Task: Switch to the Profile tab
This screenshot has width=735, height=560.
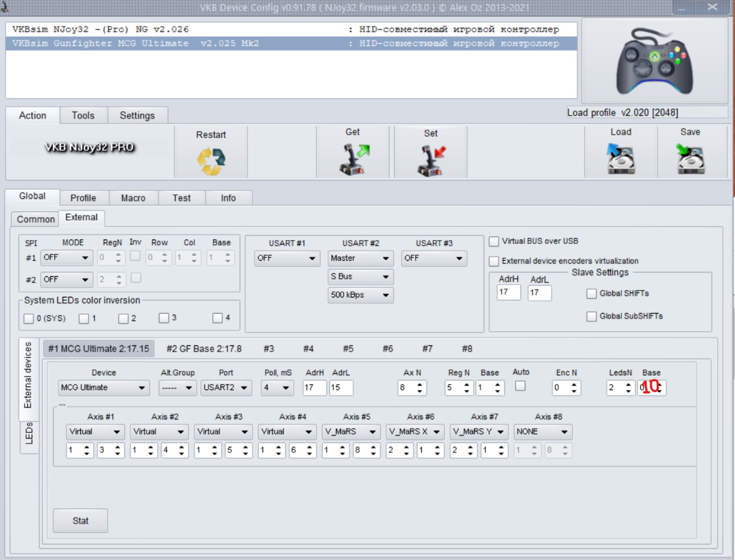Action: pyautogui.click(x=83, y=198)
